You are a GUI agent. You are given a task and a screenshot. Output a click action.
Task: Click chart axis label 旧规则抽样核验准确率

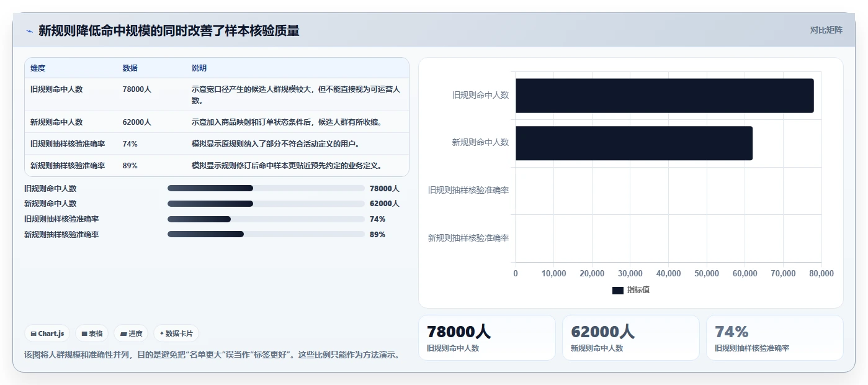click(468, 190)
